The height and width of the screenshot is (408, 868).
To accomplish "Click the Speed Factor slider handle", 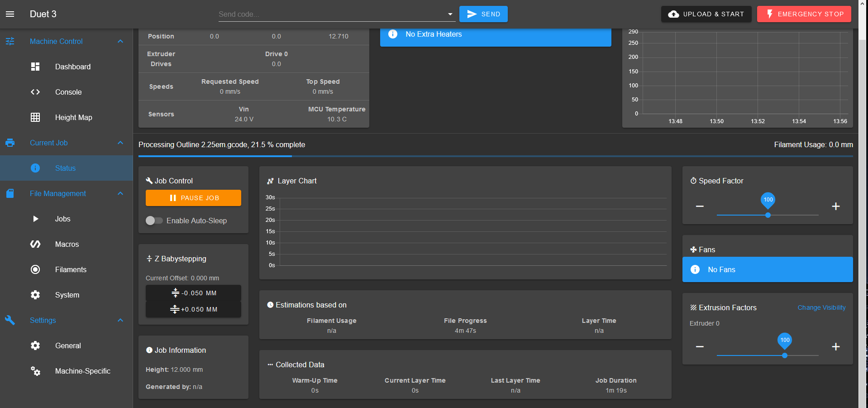I will pos(768,215).
